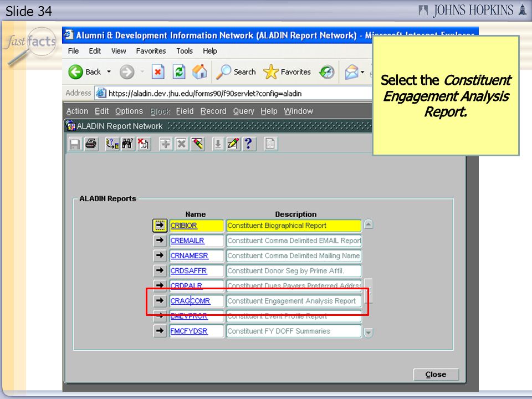
Task: Open the Search magnifier in browser toolbar
Action: pyautogui.click(x=236, y=72)
